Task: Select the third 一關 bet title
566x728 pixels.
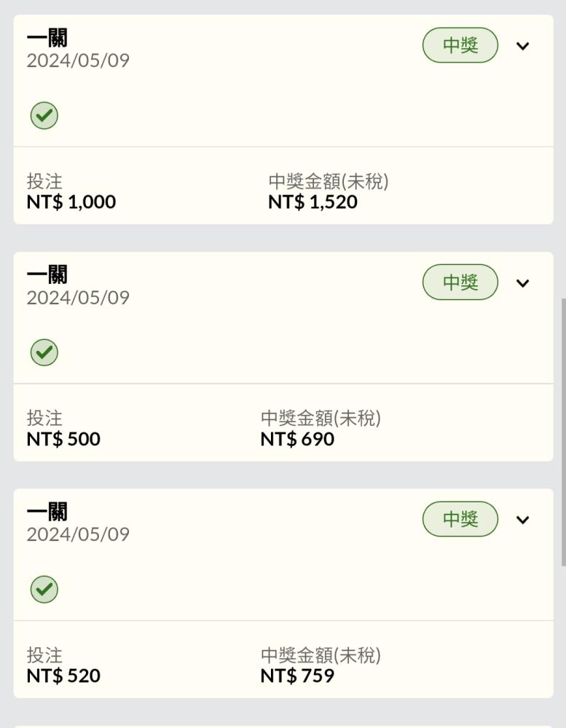Action: (x=47, y=512)
